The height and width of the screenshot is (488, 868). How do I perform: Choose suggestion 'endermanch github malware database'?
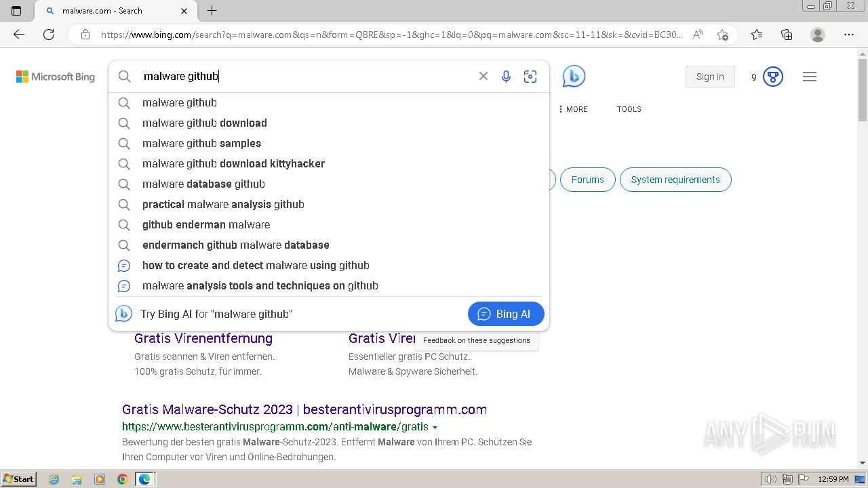[329, 245]
